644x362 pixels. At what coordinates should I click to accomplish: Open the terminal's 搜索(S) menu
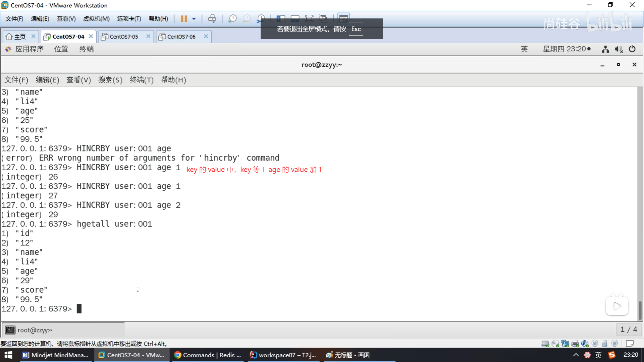[110, 80]
